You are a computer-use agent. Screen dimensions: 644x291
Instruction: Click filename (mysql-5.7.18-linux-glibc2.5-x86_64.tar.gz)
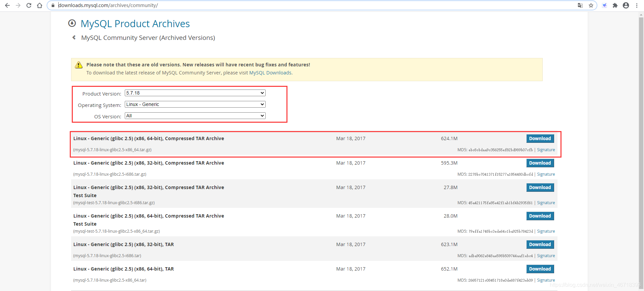click(112, 150)
